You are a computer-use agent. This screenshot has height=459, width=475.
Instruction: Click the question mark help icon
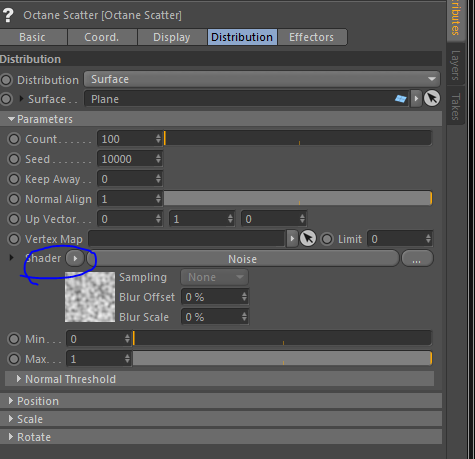[x=8, y=15]
